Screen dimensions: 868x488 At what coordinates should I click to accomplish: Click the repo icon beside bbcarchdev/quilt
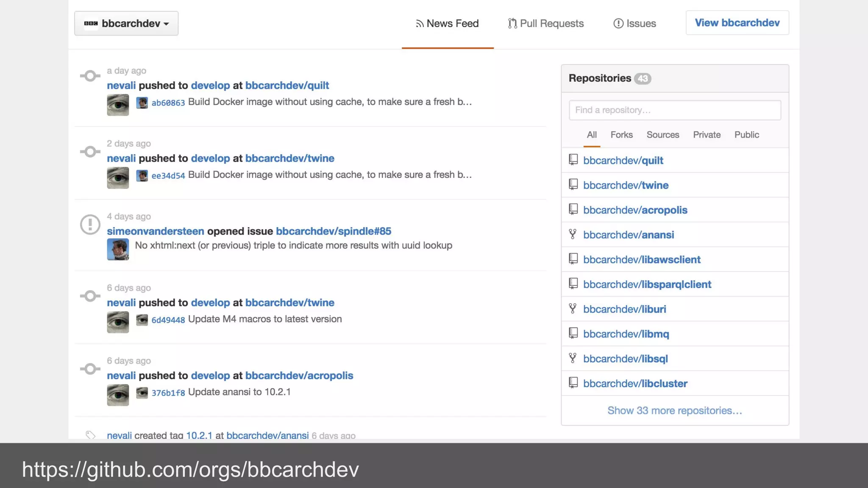click(x=573, y=160)
